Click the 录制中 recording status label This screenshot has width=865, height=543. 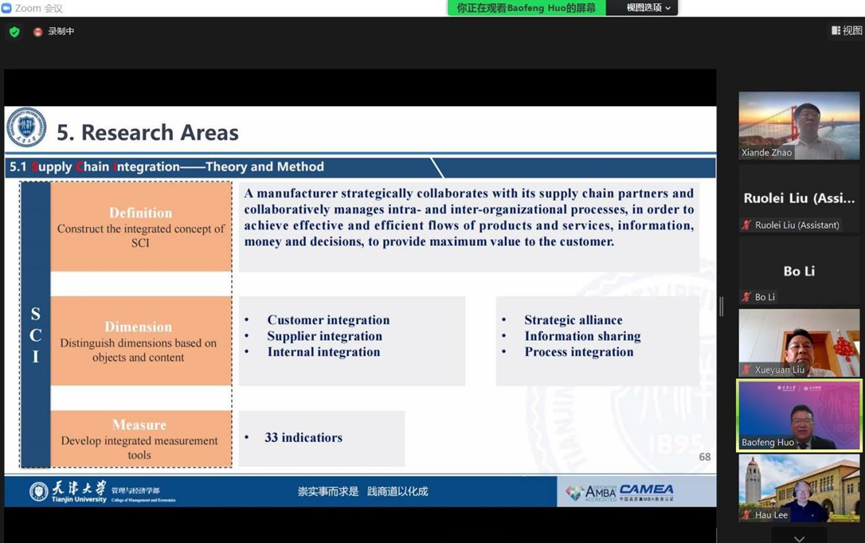[x=61, y=31]
